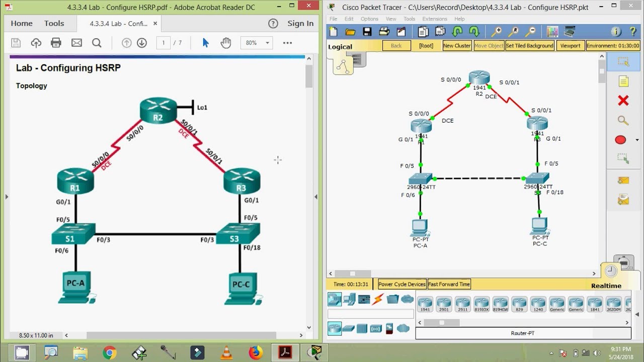The image size is (644, 362).
Task: Open Packet Tracer help question mark icon
Action: pos(633,32)
